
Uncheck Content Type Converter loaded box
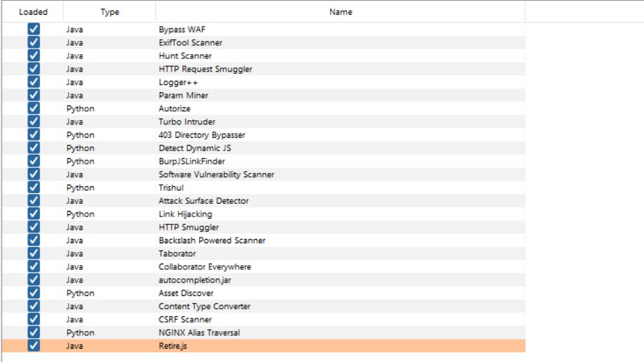(x=34, y=306)
